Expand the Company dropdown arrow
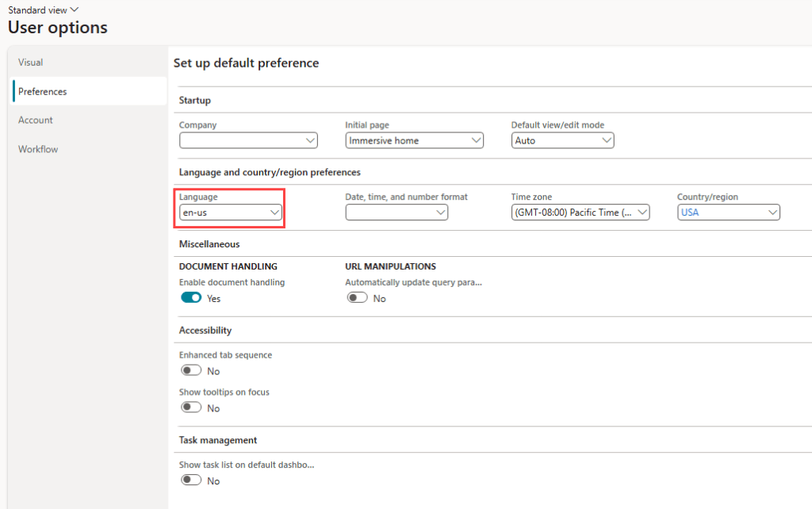Screen dimensions: 812x509 [310, 140]
